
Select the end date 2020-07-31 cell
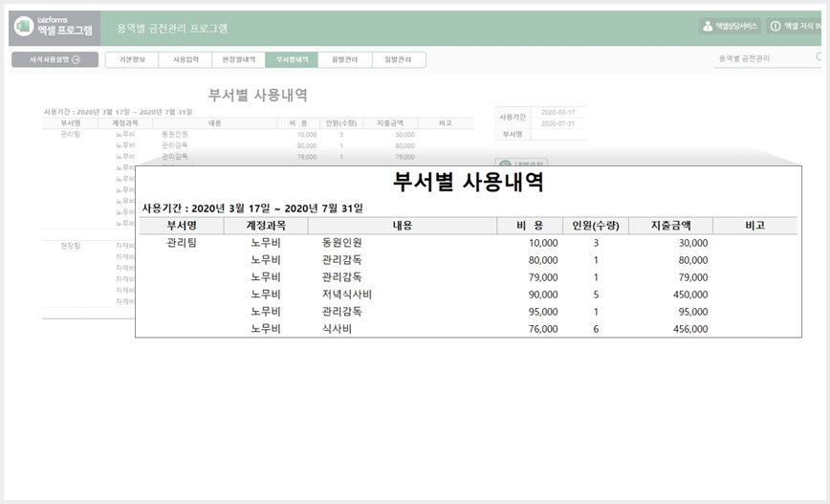[557, 123]
